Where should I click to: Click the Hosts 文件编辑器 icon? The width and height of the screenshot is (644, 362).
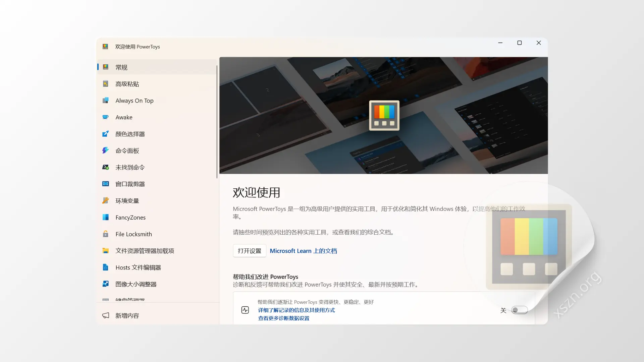(106, 267)
